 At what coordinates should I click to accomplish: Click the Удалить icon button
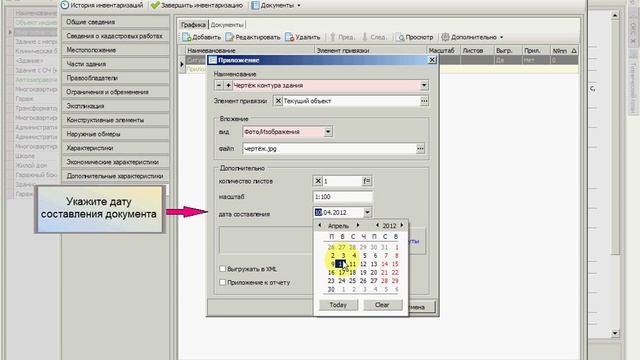tap(302, 37)
